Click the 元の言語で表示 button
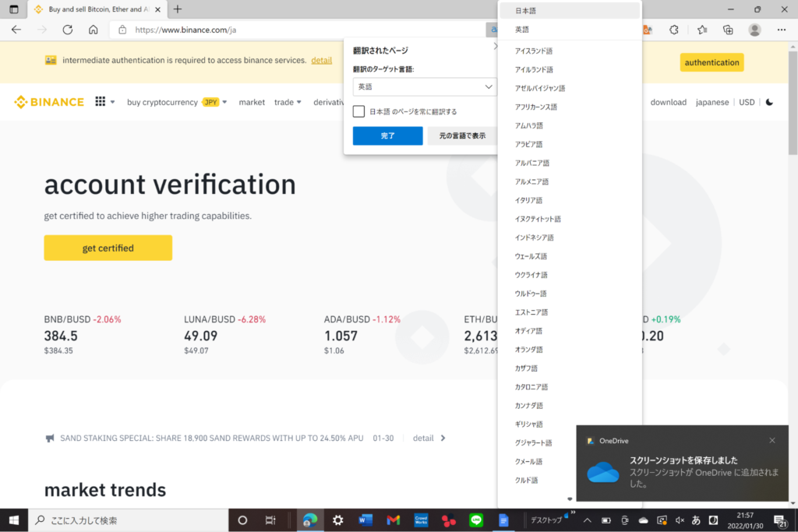The width and height of the screenshot is (798, 532). (x=462, y=136)
